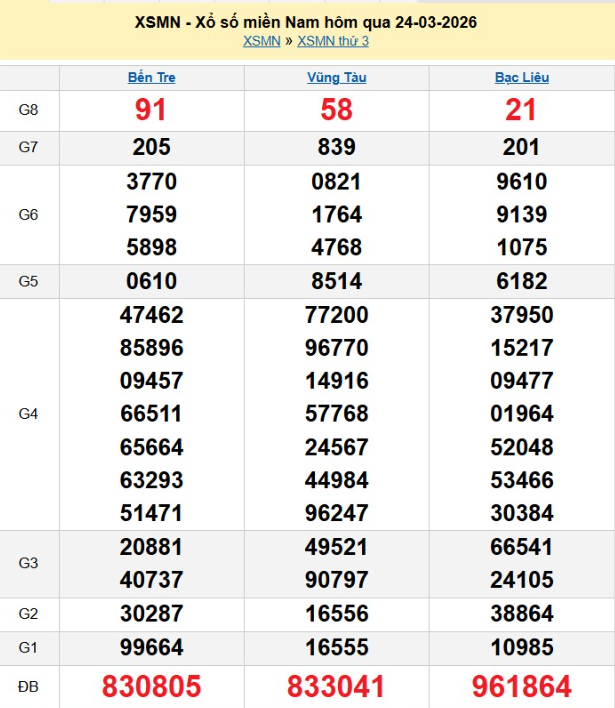Open the XSMN thứ 3 link
Viewport: 615px width, 708px height.
pyautogui.click(x=334, y=41)
